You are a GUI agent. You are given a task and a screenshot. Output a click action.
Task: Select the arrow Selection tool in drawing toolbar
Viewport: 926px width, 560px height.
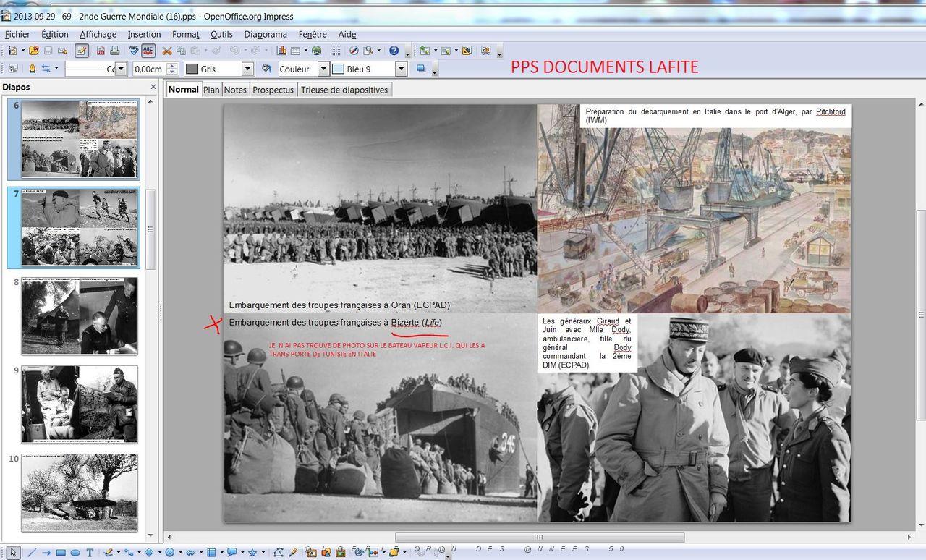[12, 553]
